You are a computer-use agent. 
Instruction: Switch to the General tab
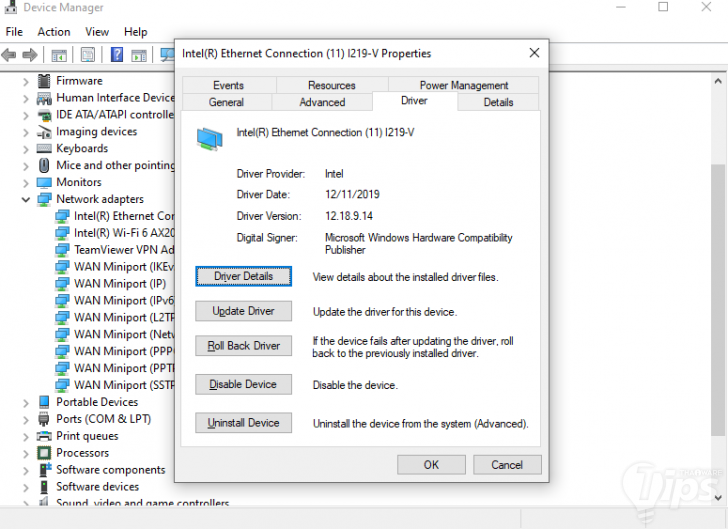[226, 102]
